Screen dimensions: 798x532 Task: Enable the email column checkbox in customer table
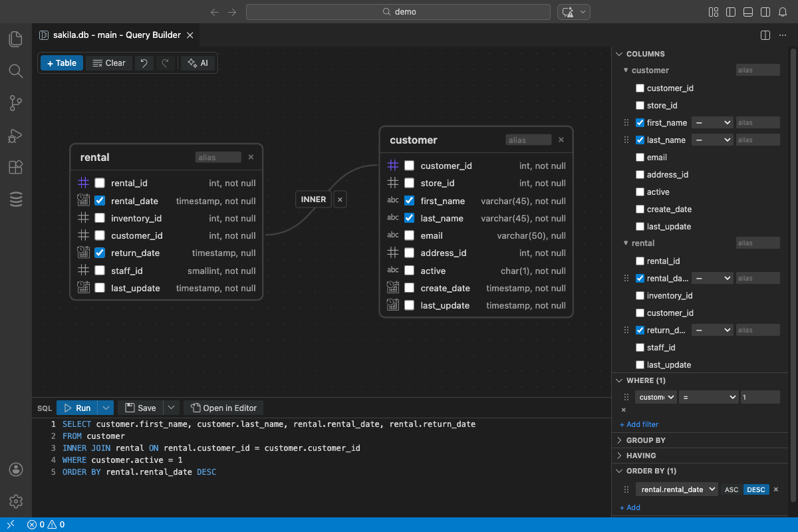coord(409,235)
